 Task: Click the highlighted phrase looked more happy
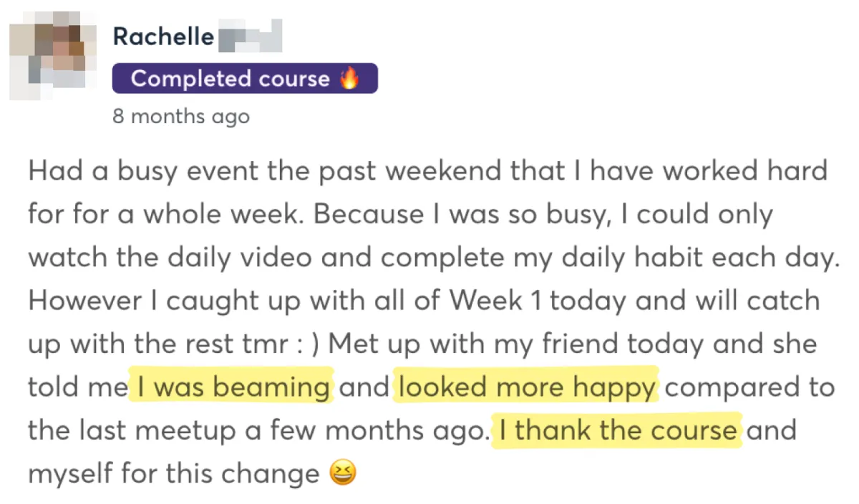(526, 387)
